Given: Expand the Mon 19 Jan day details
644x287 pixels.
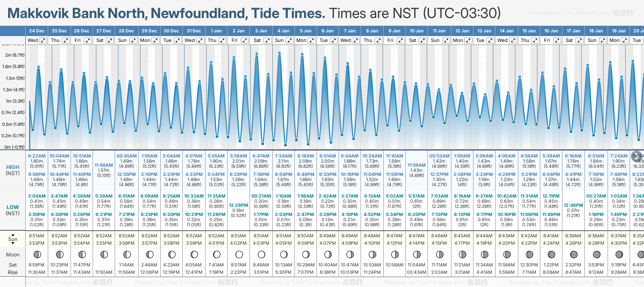Looking at the screenshot, I should click(625, 40).
